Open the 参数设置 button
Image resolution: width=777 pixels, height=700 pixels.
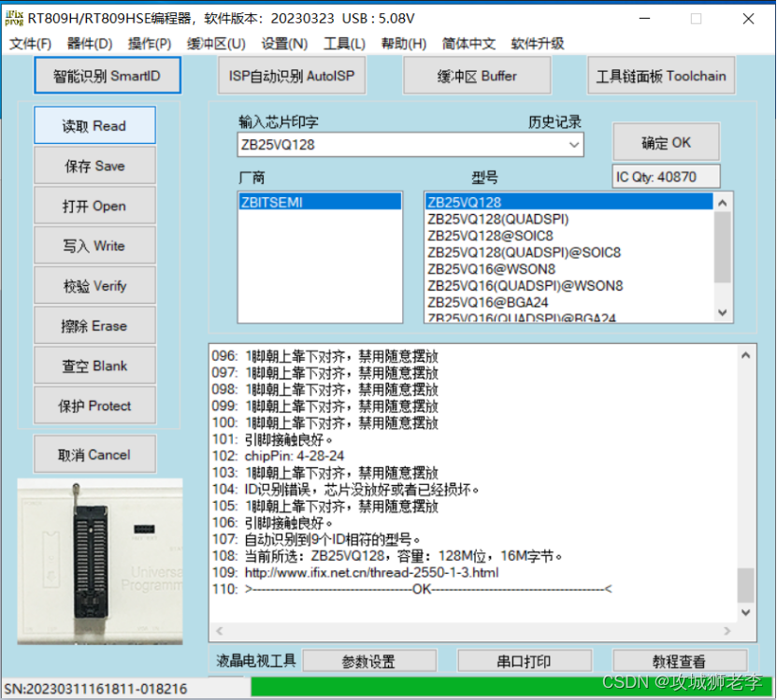click(369, 661)
